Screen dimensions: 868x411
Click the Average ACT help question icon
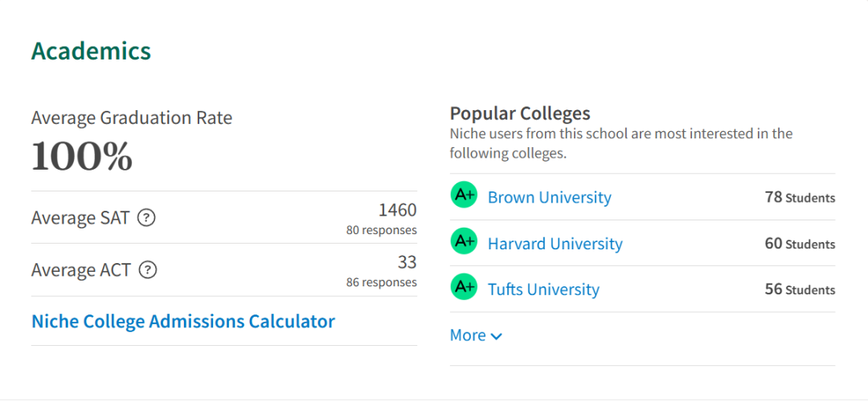click(148, 270)
